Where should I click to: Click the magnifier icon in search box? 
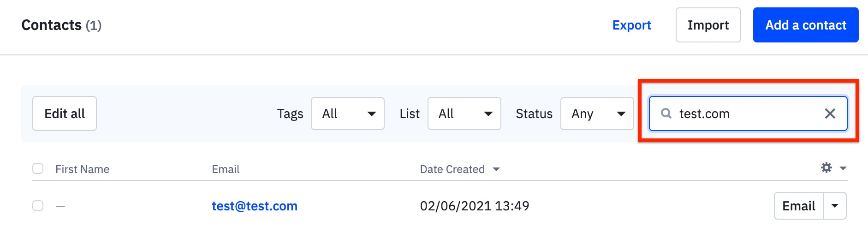(x=666, y=114)
